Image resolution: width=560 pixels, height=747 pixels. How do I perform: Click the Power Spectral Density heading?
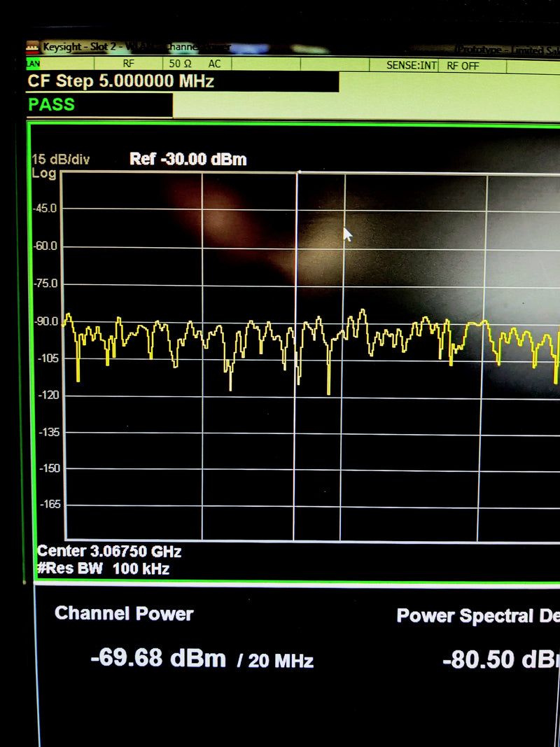coord(478,615)
